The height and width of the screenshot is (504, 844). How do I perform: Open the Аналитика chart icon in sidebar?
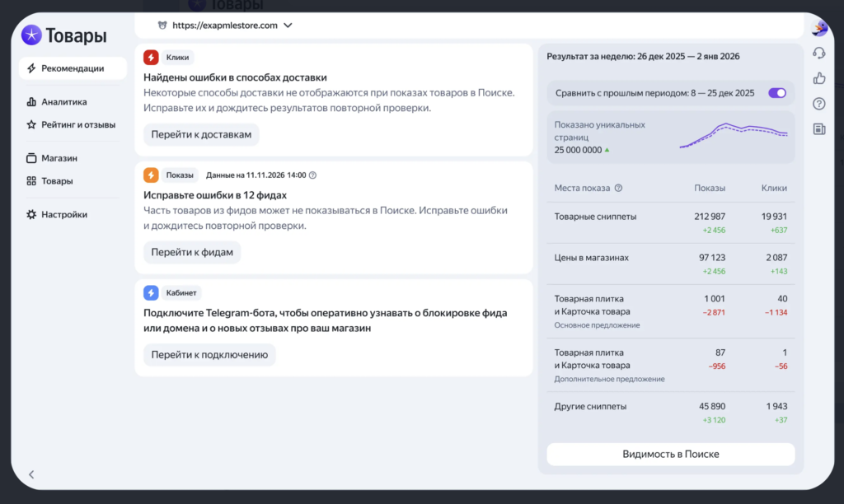pos(30,101)
